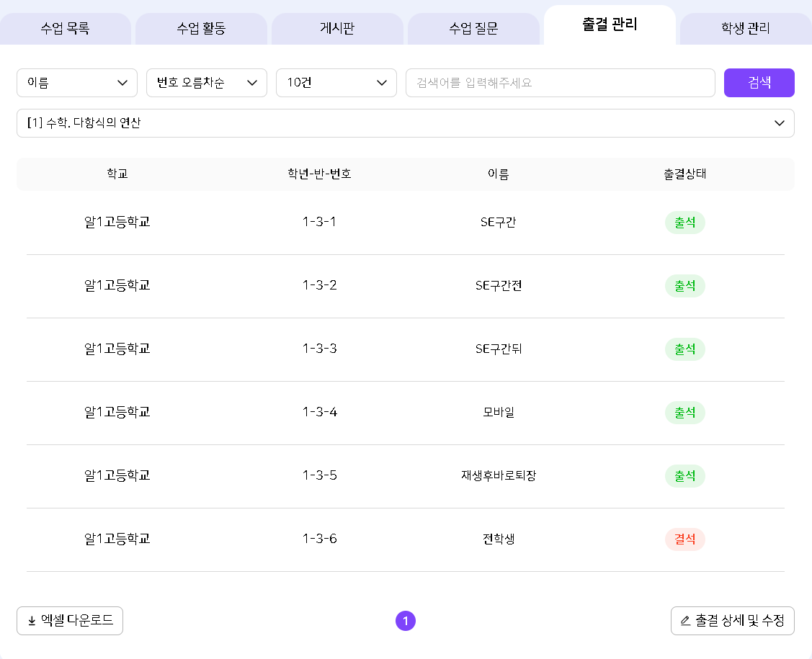The height and width of the screenshot is (659, 812).
Task: Click the pencil edit attendance icon
Action: coord(685,621)
